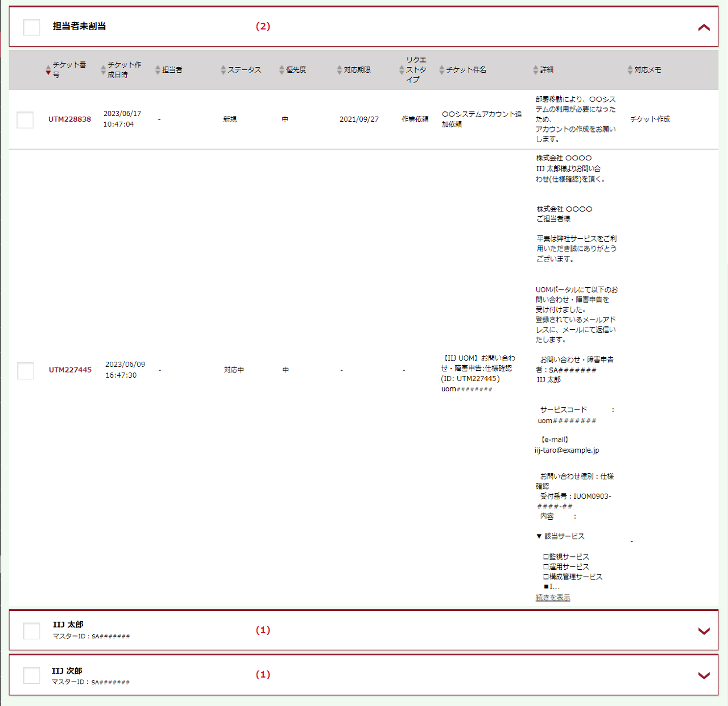This screenshot has width=728, height=706.
Task: Expand the IIJ 次郎 section chevron
Action: [x=704, y=675]
